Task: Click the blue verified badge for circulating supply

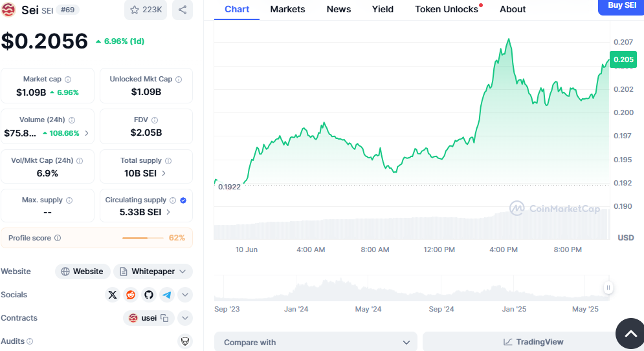Action: pos(183,200)
